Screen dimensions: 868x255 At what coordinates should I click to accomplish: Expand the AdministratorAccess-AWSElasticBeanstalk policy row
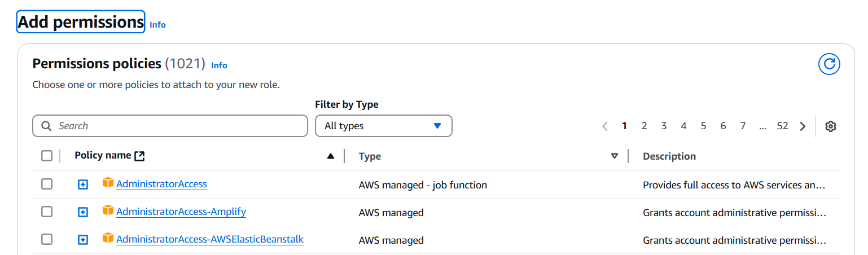coord(83,240)
